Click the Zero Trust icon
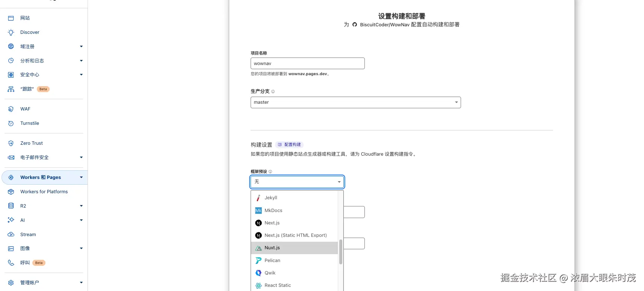The width and height of the screenshot is (644, 291). (11, 143)
